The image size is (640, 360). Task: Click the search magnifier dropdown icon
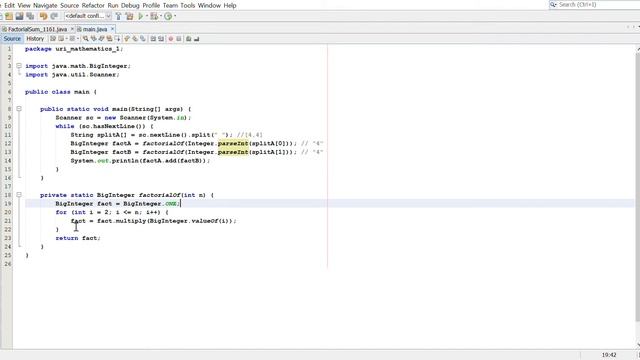point(553,4)
